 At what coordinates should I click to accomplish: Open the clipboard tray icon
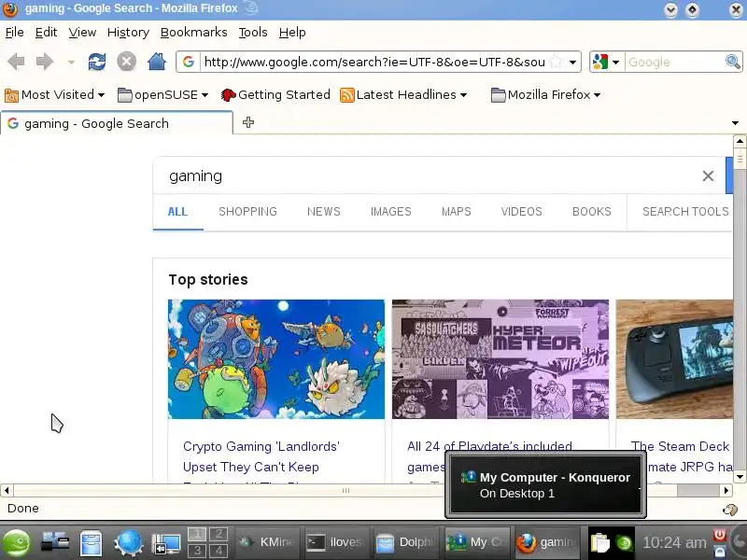[599, 542]
